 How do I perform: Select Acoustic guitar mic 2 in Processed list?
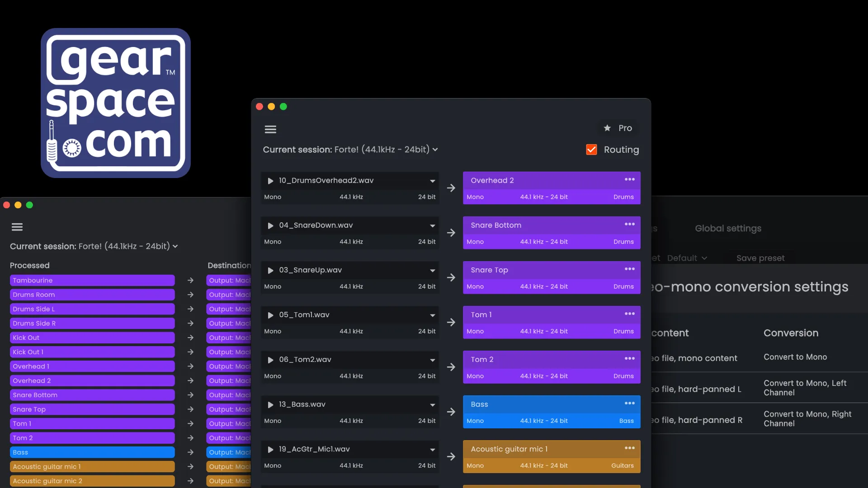92,481
